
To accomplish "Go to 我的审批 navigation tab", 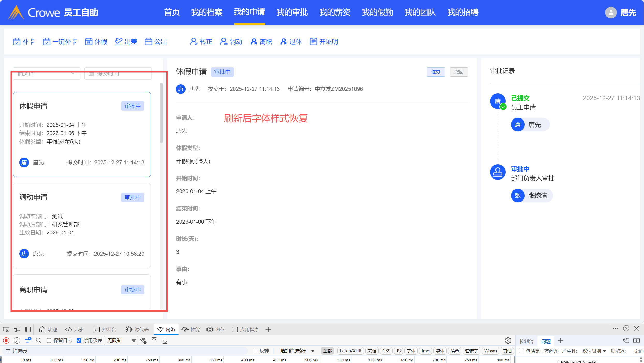I will point(292,12).
